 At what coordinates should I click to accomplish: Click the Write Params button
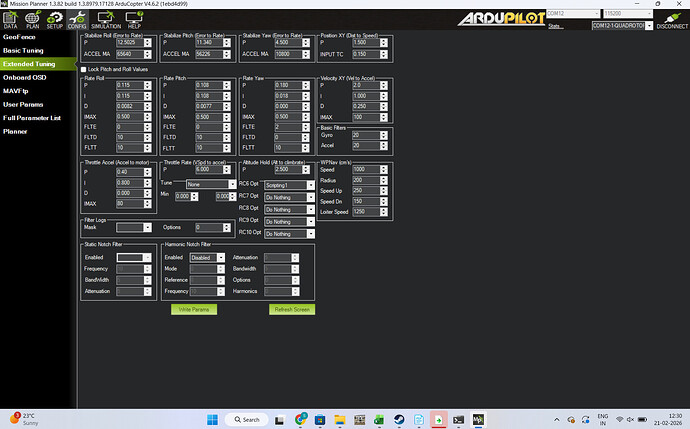pyautogui.click(x=194, y=309)
